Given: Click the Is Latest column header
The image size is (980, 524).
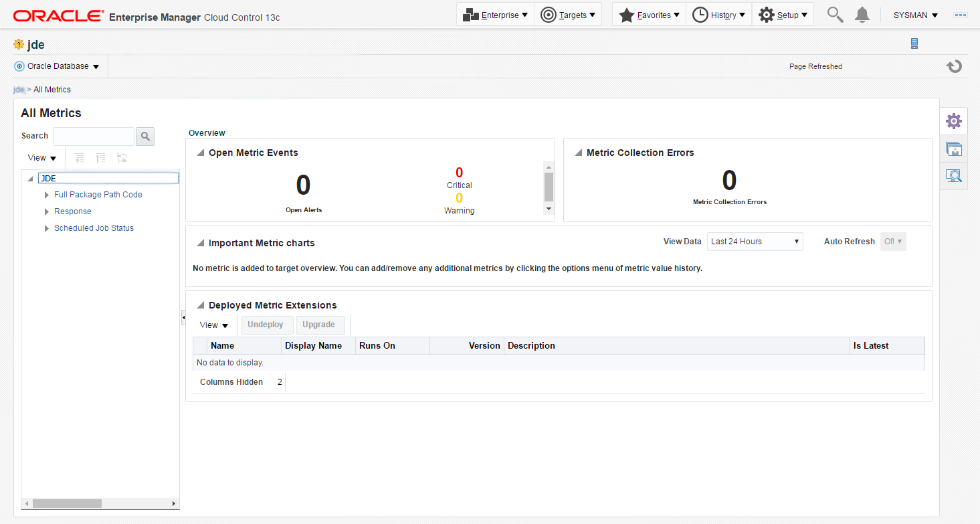Looking at the screenshot, I should (x=887, y=346).
